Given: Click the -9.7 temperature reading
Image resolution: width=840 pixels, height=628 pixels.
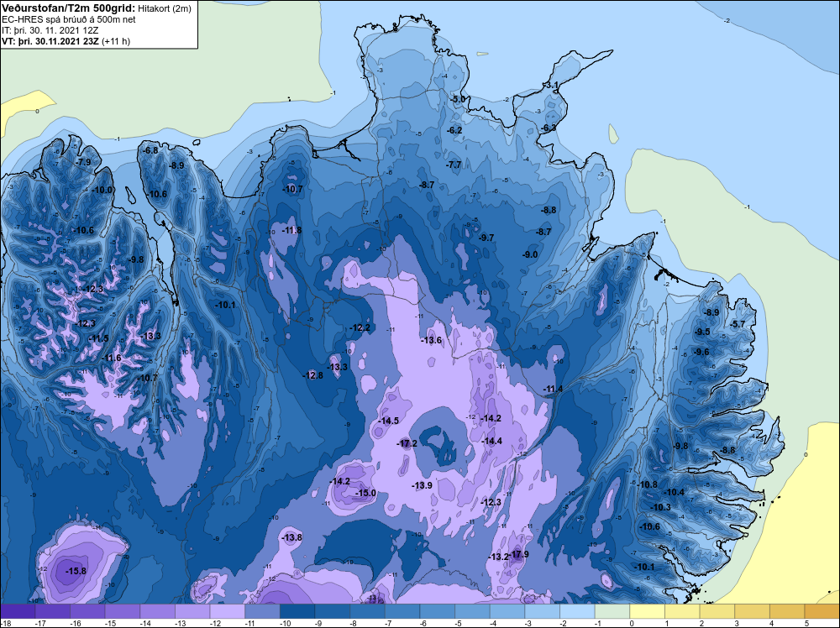Looking at the screenshot, I should [486, 238].
